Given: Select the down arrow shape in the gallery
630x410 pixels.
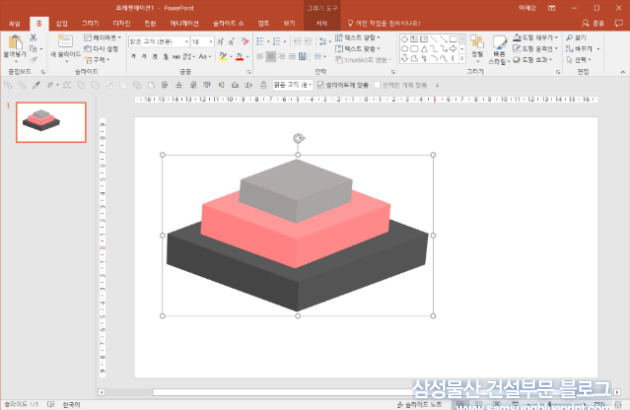Looking at the screenshot, I should (405, 58).
